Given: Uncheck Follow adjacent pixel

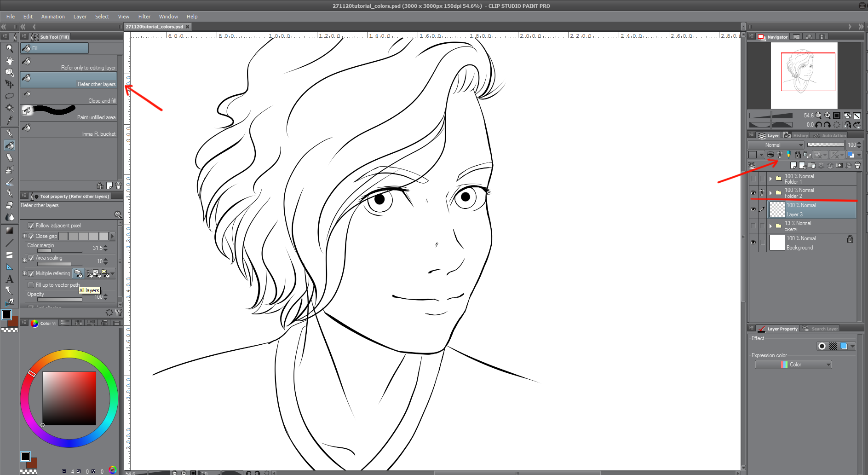Looking at the screenshot, I should coord(31,226).
